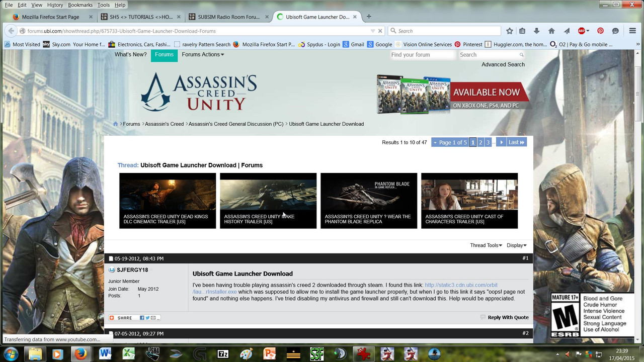Open 7-Zip from the taskbar

click(223, 353)
